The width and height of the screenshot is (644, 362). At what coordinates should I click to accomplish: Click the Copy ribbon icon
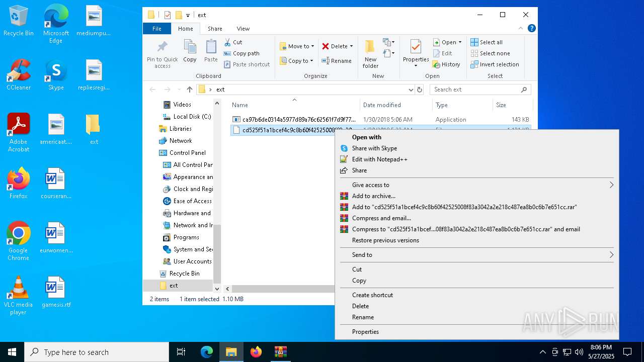190,51
